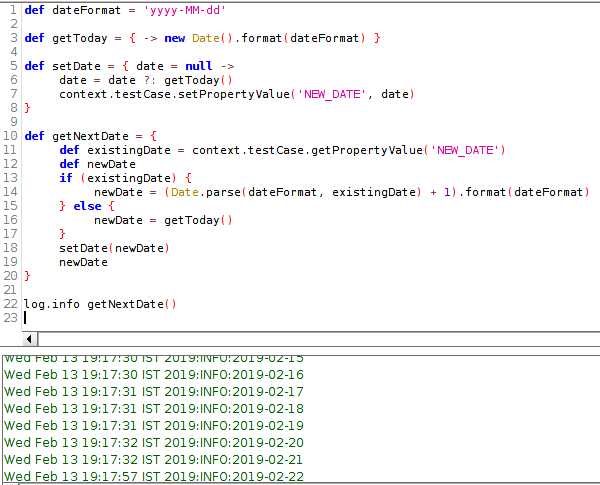The image size is (600, 485).
Task: Click the 'else' keyword on line 16
Action: pos(92,206)
